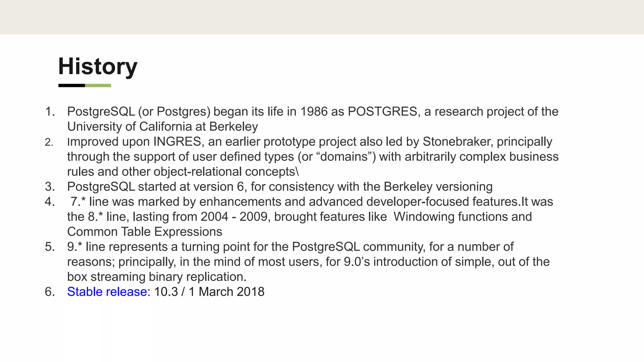Click the green segment of the title underline
This screenshot has height=362, width=644.
click(98, 85)
